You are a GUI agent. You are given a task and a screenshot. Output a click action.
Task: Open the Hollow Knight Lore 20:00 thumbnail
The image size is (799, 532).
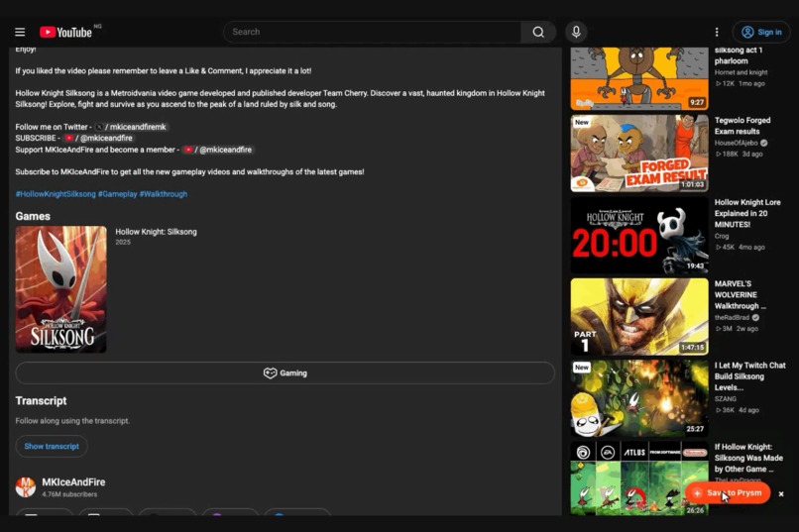(x=639, y=236)
